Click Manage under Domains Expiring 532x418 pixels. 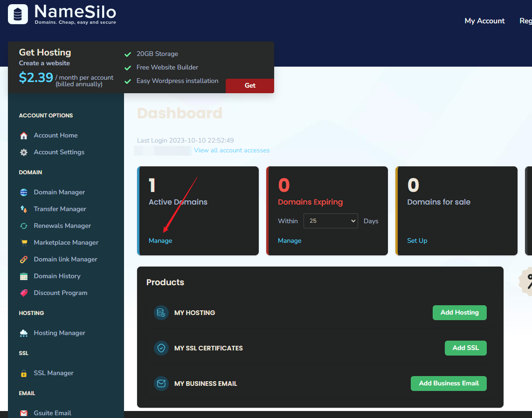pos(290,240)
